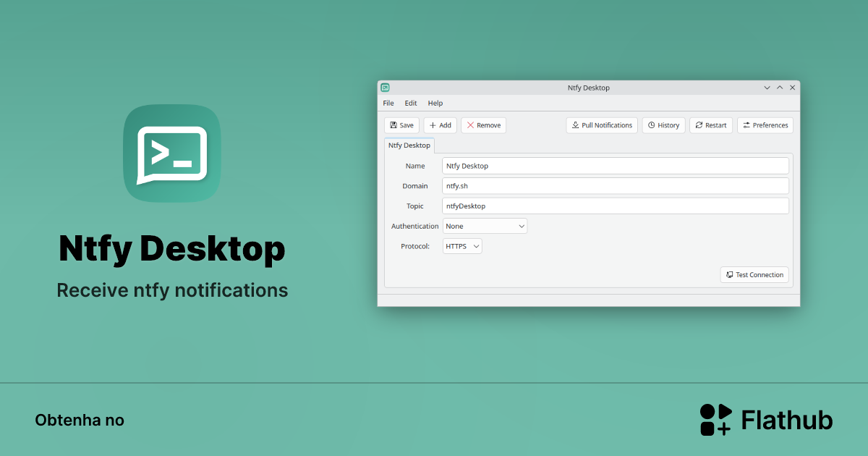868x456 pixels.
Task: Open the Authentication dropdown set to None
Action: (485, 225)
